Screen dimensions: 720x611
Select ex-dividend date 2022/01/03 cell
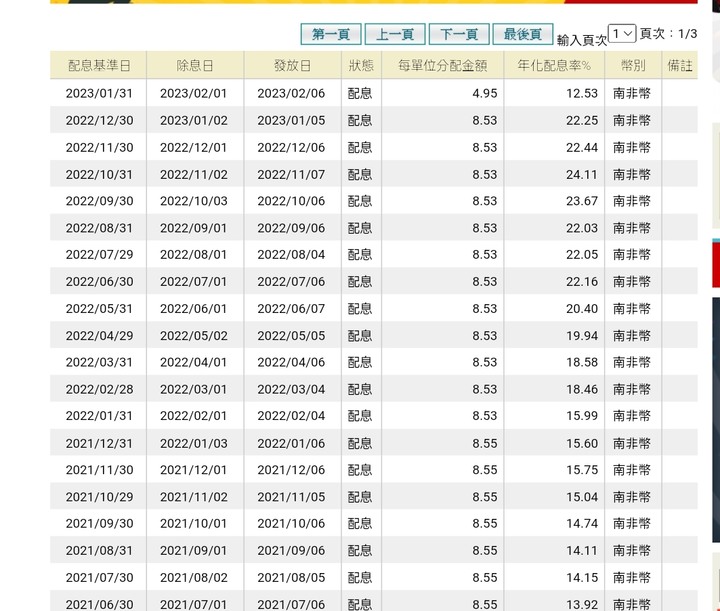pos(194,443)
